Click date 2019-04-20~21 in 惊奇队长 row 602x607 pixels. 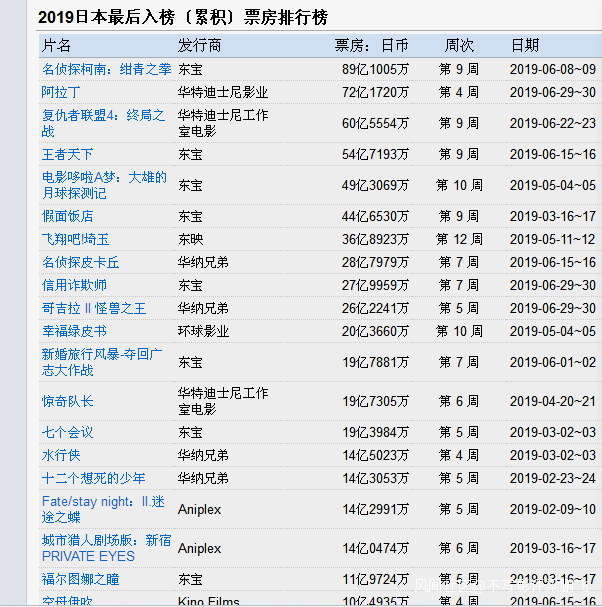click(553, 401)
